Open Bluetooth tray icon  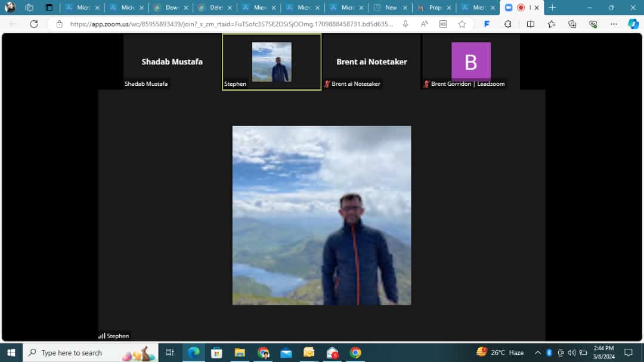coord(549,352)
